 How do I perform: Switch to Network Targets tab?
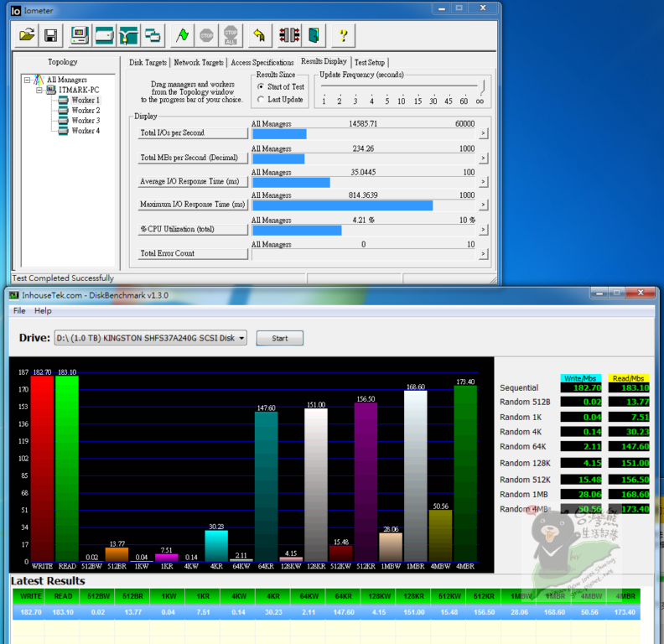point(199,63)
